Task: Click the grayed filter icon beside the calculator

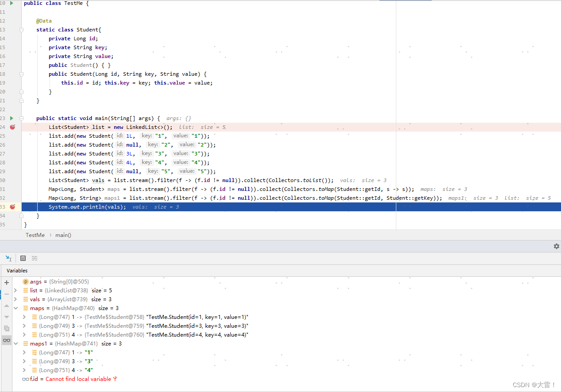Action: (x=34, y=258)
